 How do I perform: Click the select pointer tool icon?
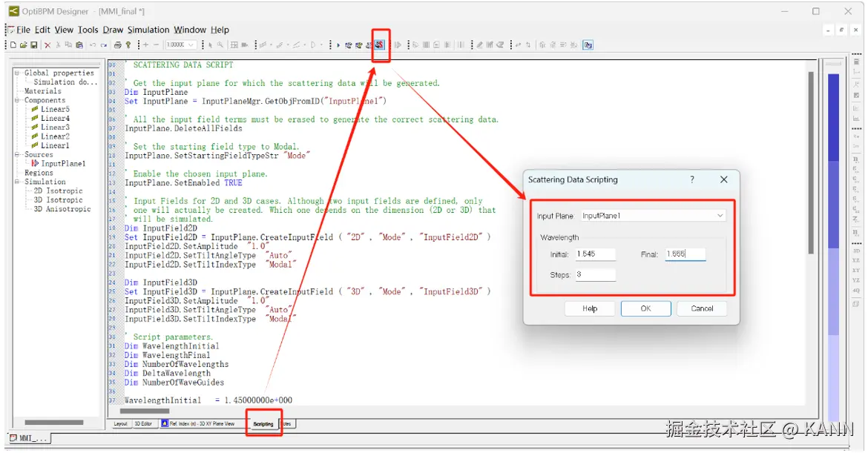(x=211, y=44)
